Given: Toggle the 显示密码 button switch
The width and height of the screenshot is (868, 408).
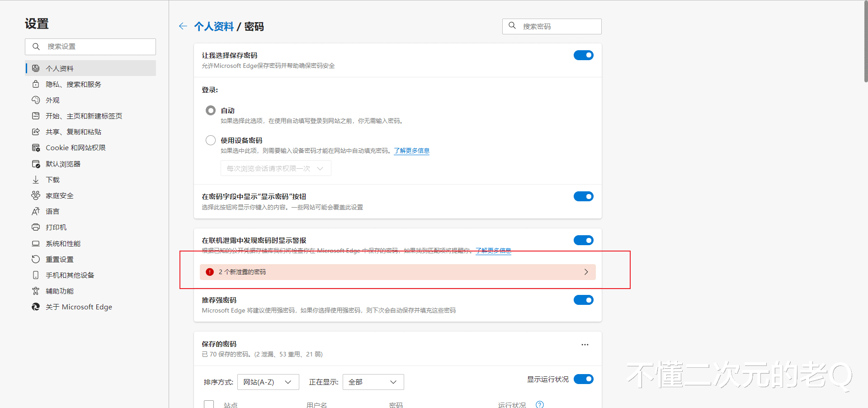Looking at the screenshot, I should pyautogui.click(x=584, y=196).
